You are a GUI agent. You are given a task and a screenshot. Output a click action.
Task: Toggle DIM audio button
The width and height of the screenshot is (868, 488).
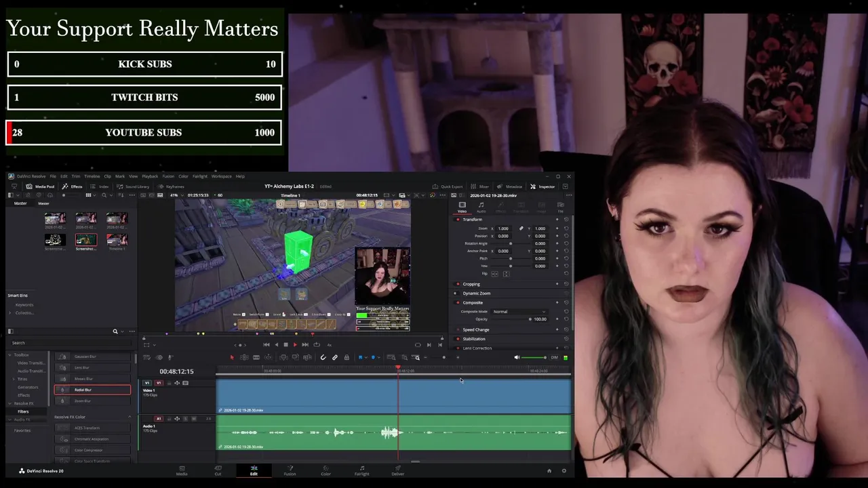[x=554, y=357]
